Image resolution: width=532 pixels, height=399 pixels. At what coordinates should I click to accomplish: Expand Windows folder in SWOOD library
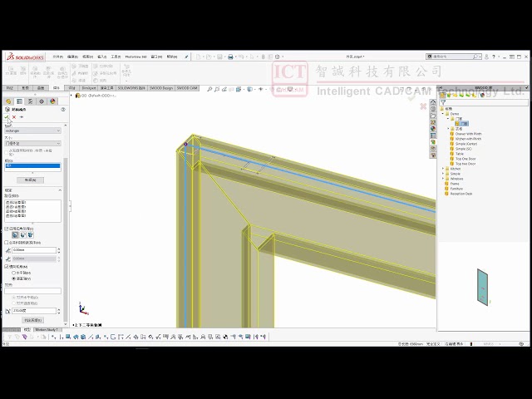click(x=443, y=179)
